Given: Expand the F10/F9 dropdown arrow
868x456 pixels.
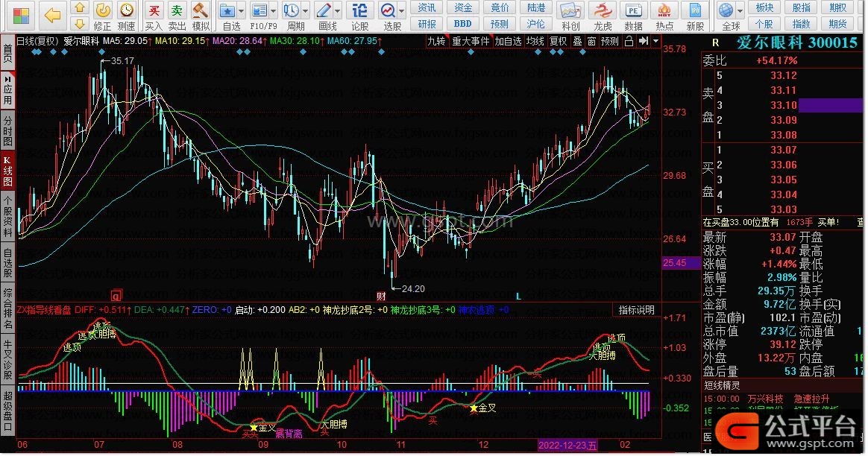Looking at the screenshot, I should click(274, 10).
